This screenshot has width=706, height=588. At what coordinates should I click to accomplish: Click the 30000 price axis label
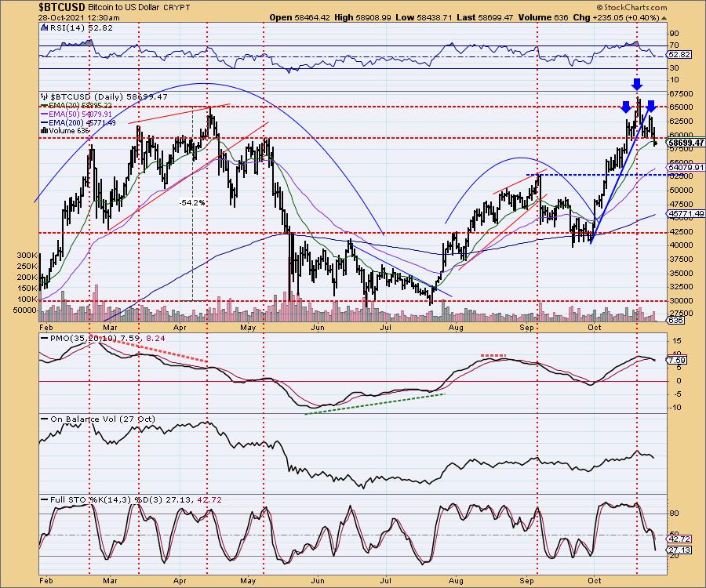(681, 300)
